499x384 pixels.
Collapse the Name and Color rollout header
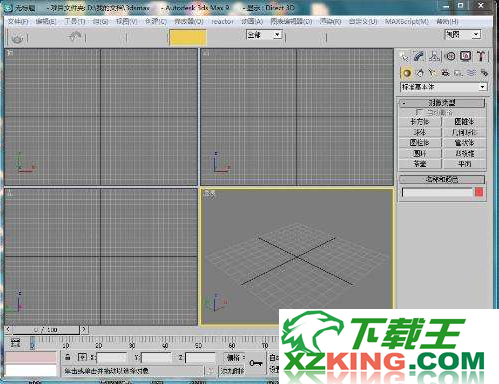pos(442,179)
